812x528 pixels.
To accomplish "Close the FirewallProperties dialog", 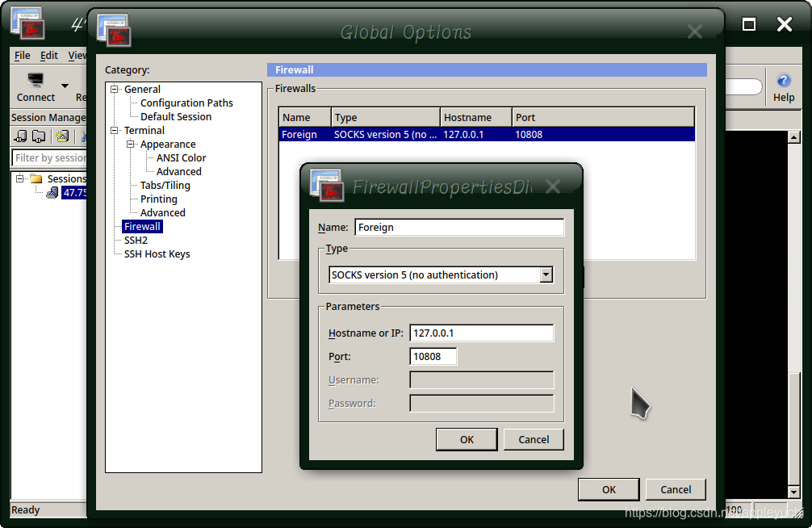I will tap(553, 186).
